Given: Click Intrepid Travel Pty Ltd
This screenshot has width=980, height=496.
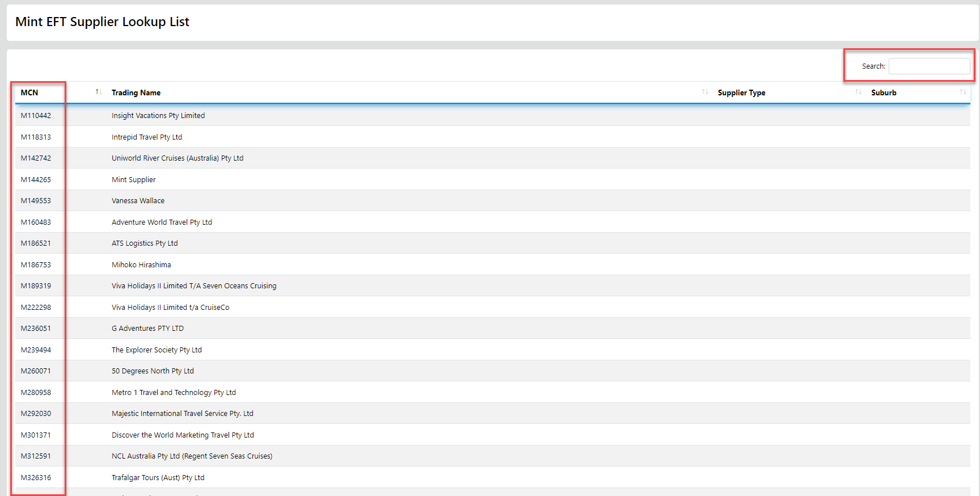Looking at the screenshot, I should coord(147,137).
